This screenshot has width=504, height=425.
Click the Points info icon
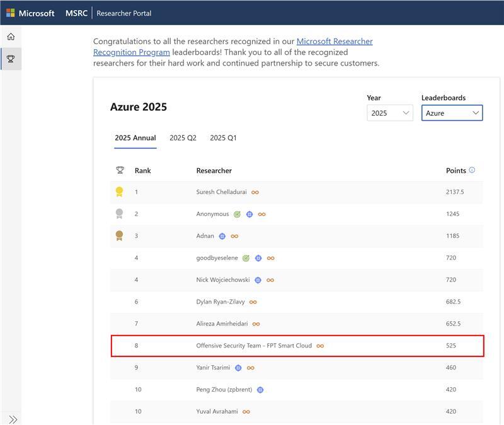pyautogui.click(x=472, y=170)
